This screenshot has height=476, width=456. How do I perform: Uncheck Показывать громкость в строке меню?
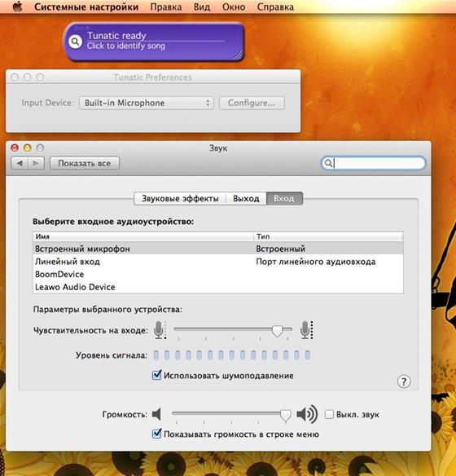156,434
